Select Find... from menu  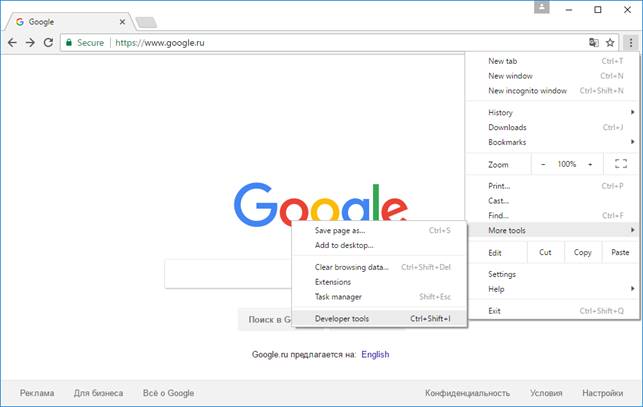pyautogui.click(x=552, y=215)
